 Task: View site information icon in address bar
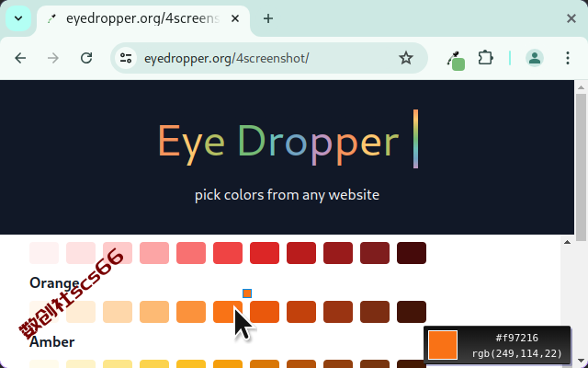click(126, 58)
